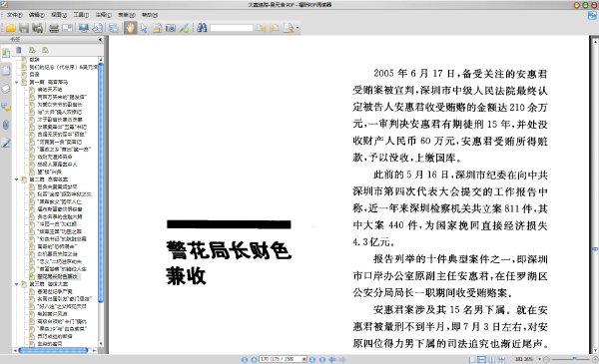Viewport: 599px width, 364px height.
Task: Open the Signatures pen panel icon
Action: (x=6, y=143)
